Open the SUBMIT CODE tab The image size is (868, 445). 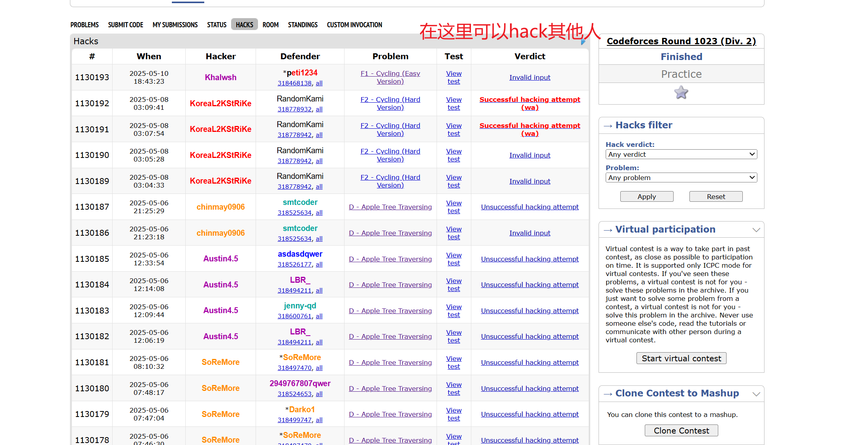click(125, 24)
